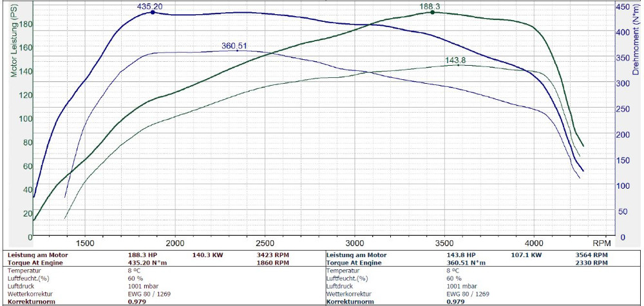Click the 188.3 peak power marker dot
Viewport: 644px width, 306px height.
click(x=432, y=12)
